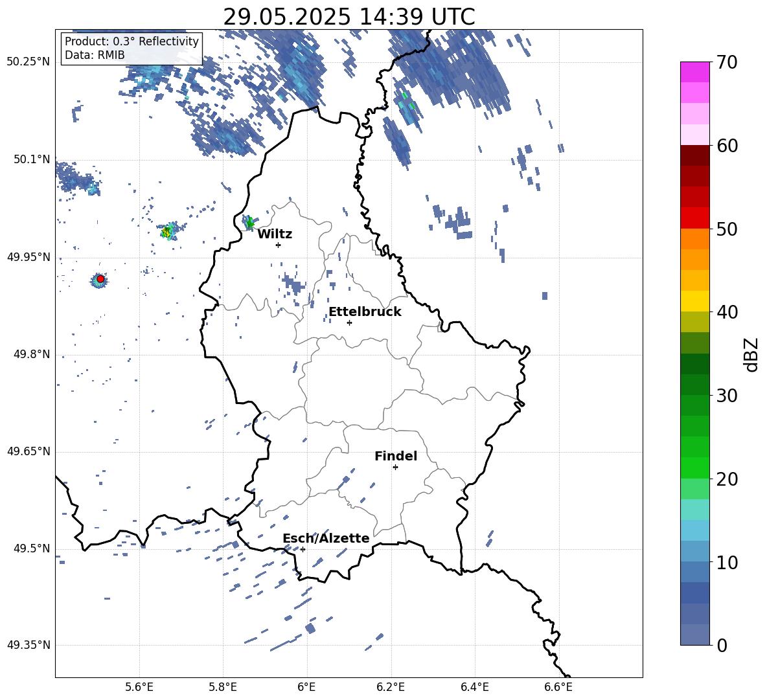Click the orange colorbar segment below 50
Screen dimensions: 767x700
click(694, 239)
